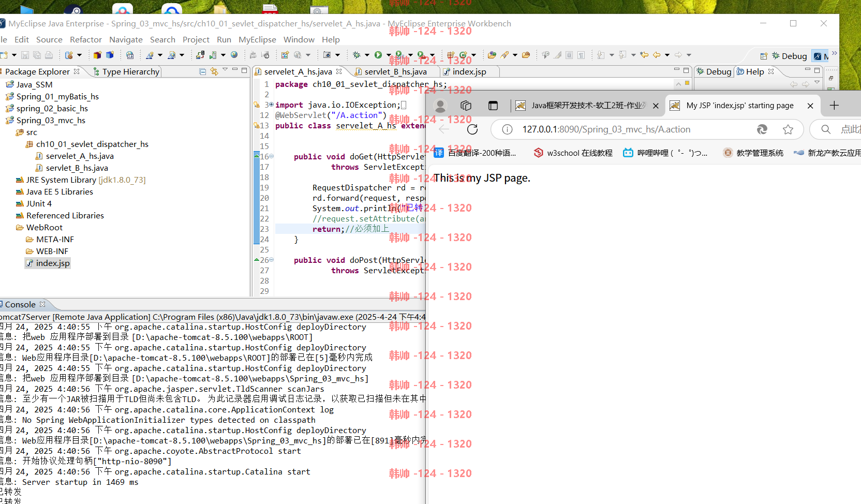Click the green Run toolbar button
Screen dimensions: 861x504
point(378,55)
